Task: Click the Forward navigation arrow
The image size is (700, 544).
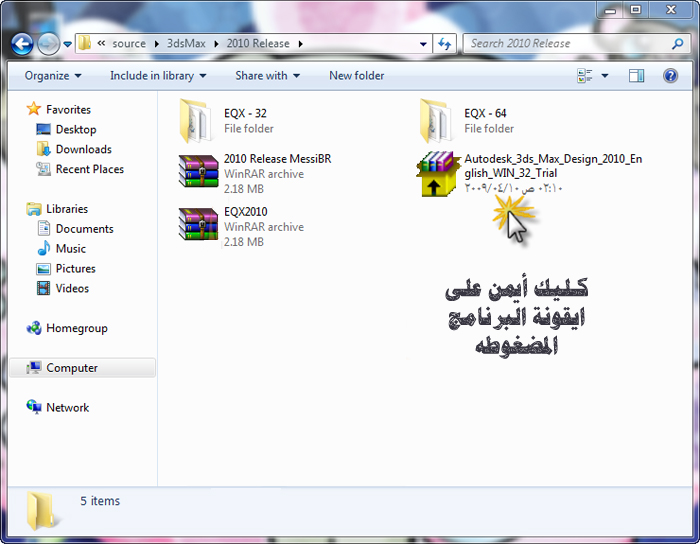Action: tap(48, 44)
